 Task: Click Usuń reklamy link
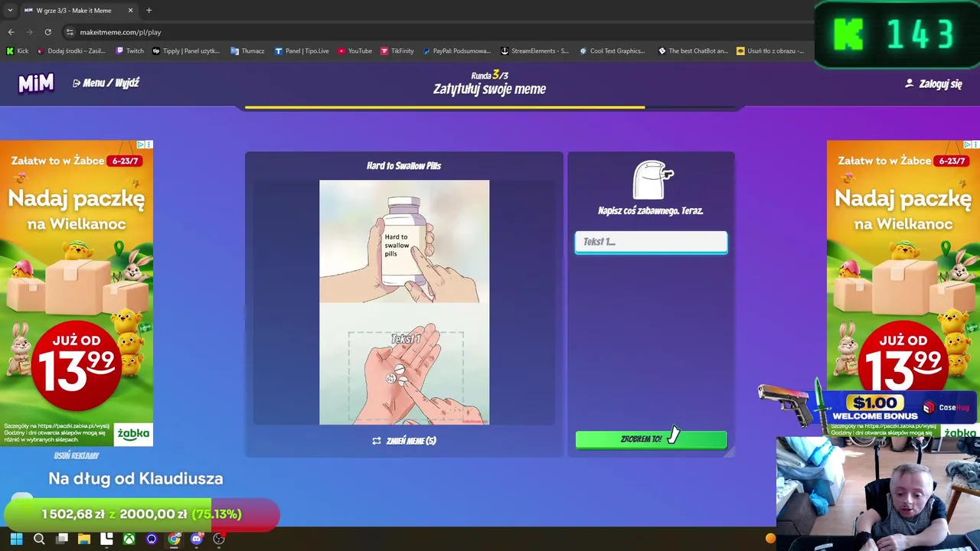(77, 455)
